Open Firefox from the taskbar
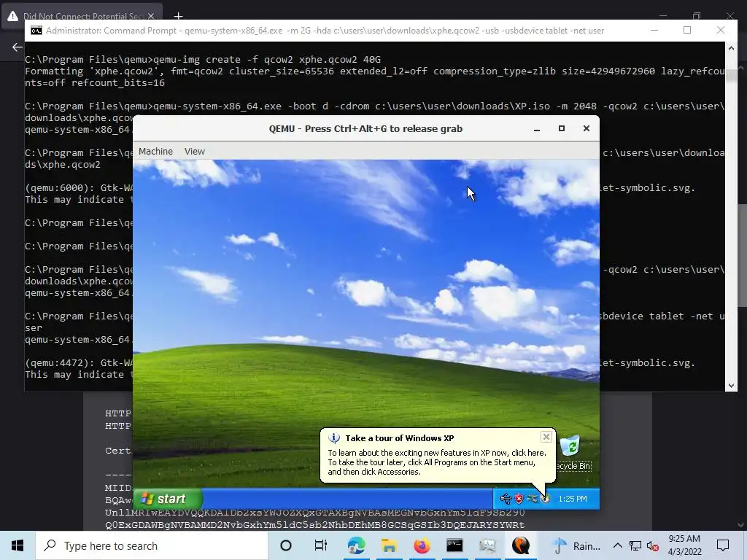The image size is (747, 560). [422, 545]
